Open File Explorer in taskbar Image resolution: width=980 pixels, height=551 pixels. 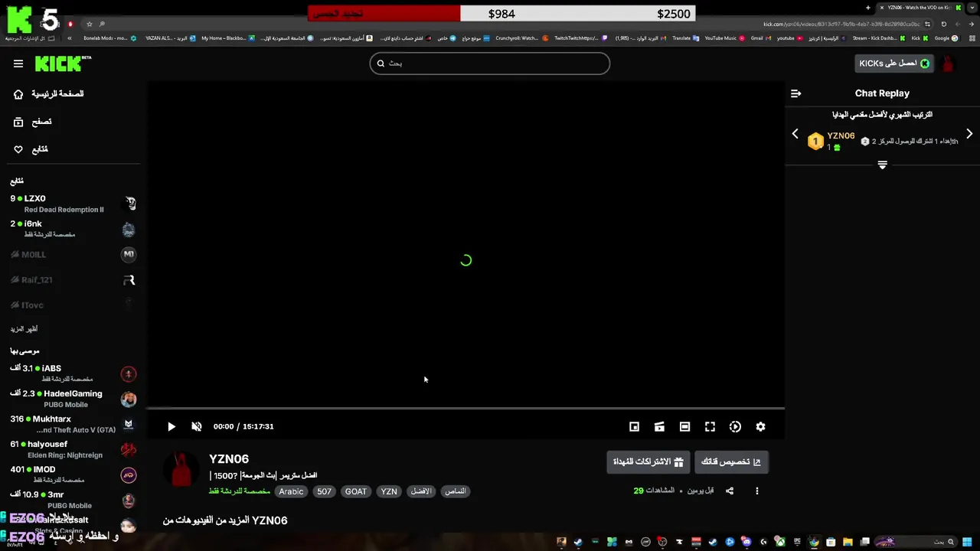pos(848,543)
